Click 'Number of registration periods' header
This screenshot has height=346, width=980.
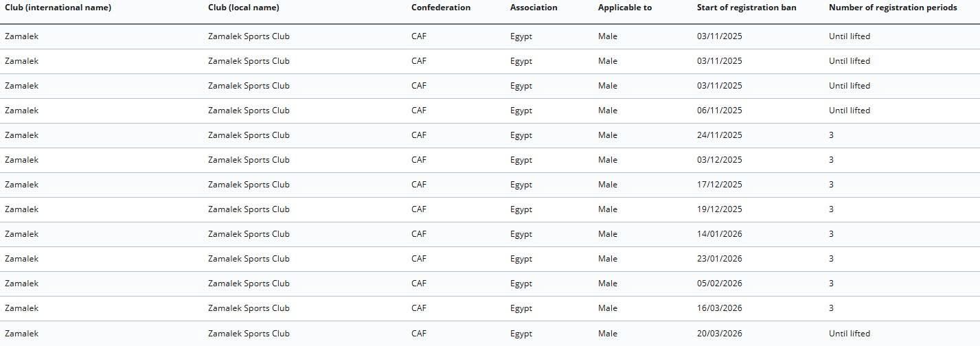(892, 8)
